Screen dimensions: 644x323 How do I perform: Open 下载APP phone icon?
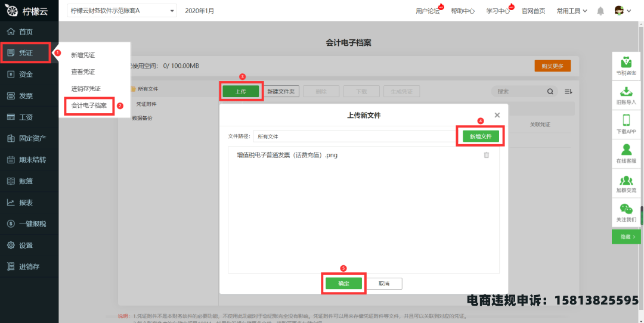(x=626, y=123)
